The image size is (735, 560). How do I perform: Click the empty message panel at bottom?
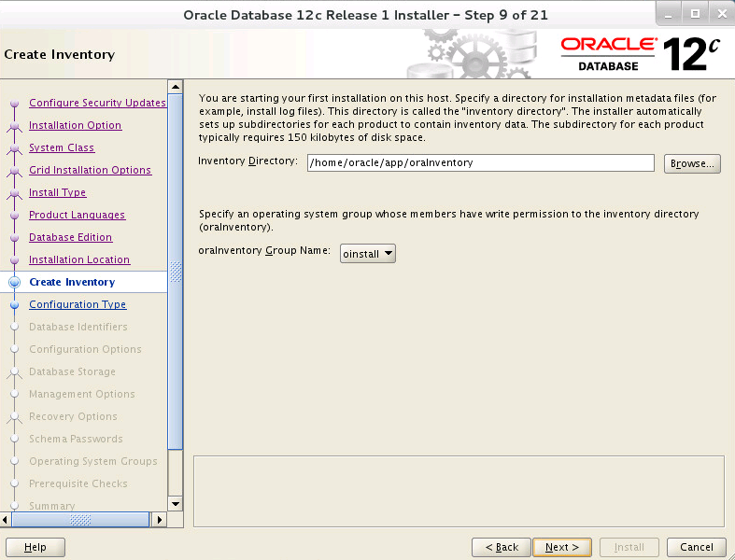[x=459, y=491]
